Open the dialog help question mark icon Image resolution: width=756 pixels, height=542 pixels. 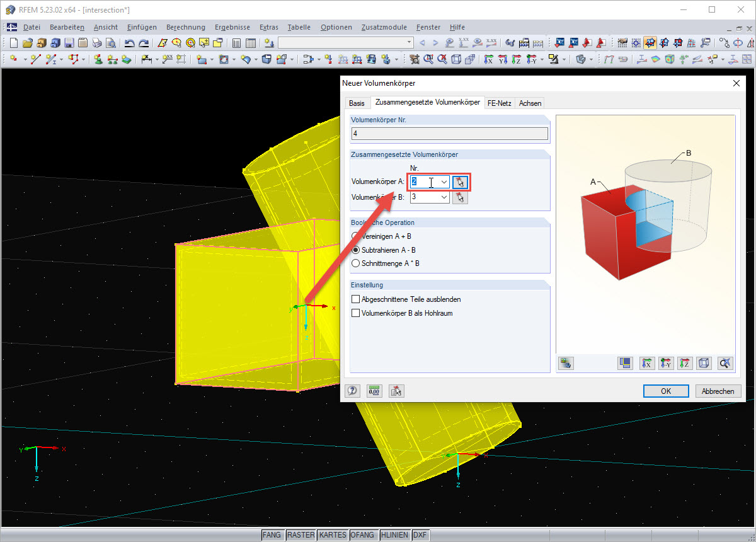pyautogui.click(x=353, y=391)
